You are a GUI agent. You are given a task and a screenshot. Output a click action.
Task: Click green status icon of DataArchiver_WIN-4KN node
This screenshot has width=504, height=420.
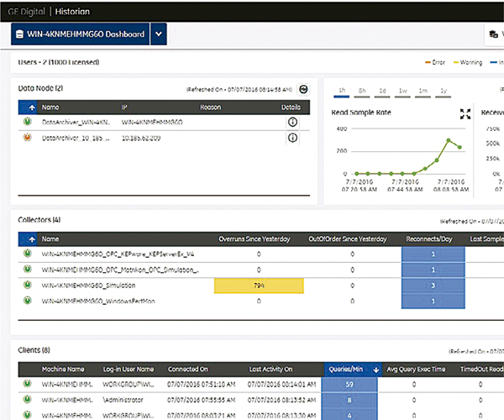[28, 122]
